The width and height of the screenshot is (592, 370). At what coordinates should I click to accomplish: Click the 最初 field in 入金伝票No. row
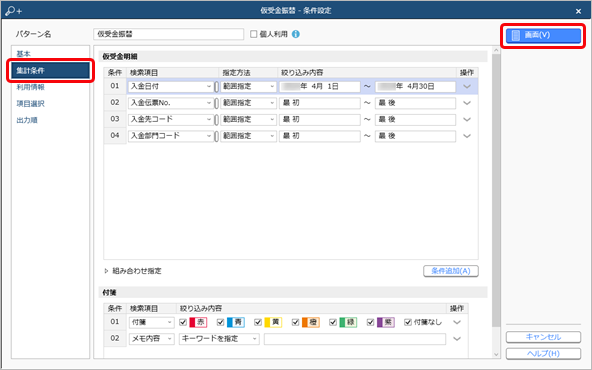320,103
